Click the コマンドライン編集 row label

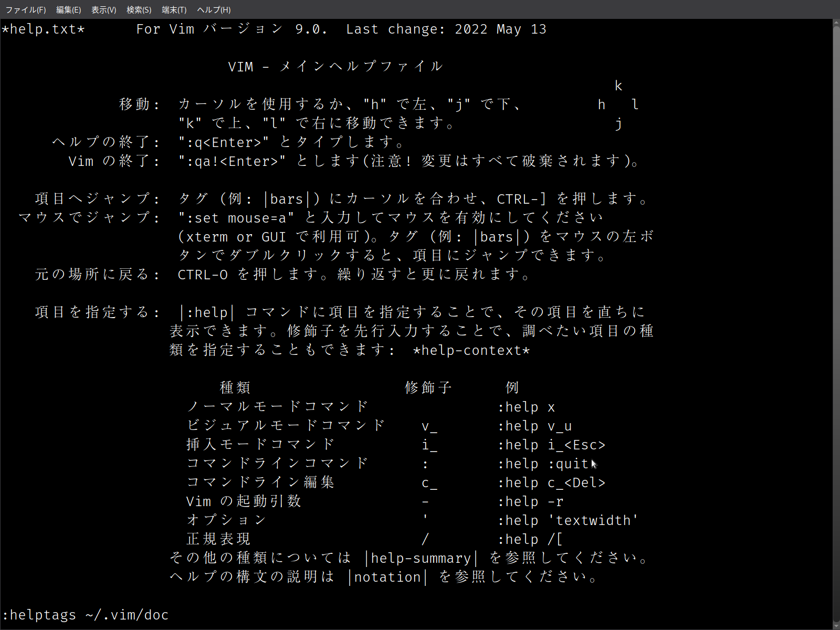[x=261, y=482]
